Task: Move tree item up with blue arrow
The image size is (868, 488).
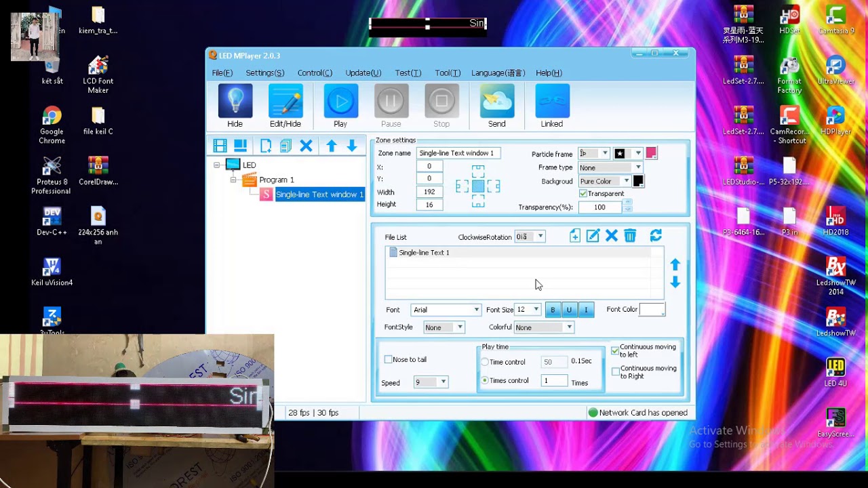Action: 332,146
